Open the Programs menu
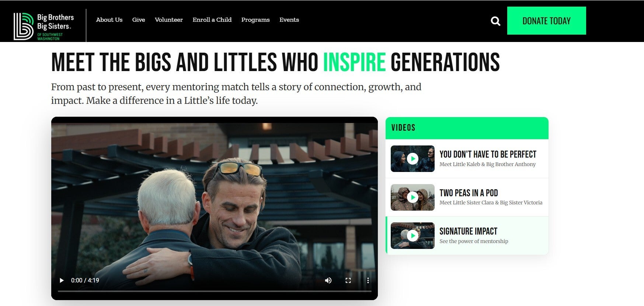 tap(255, 20)
